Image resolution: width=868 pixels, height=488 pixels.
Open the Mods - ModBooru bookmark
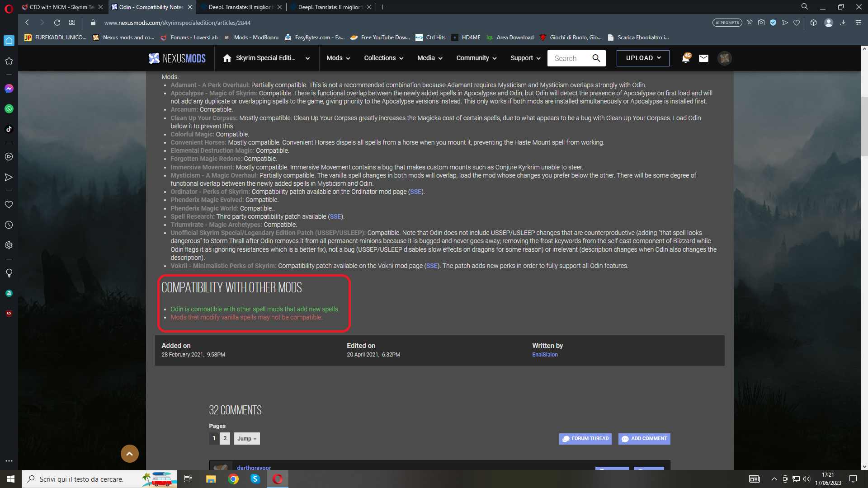tap(251, 38)
